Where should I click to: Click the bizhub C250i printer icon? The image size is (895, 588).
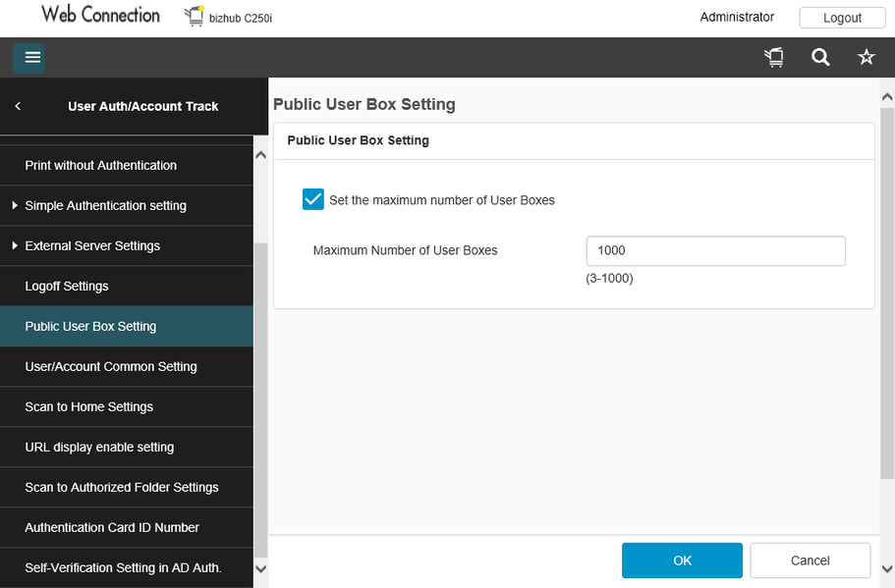click(x=194, y=17)
